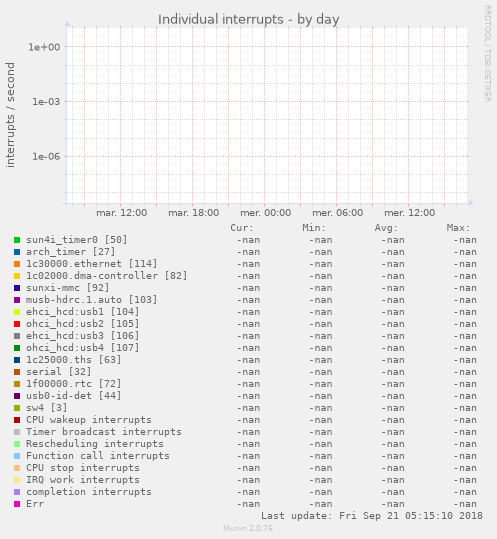This screenshot has height=539, width=497.
Task: Select the sunxi-mmc [92] legend label
Action: (x=68, y=288)
